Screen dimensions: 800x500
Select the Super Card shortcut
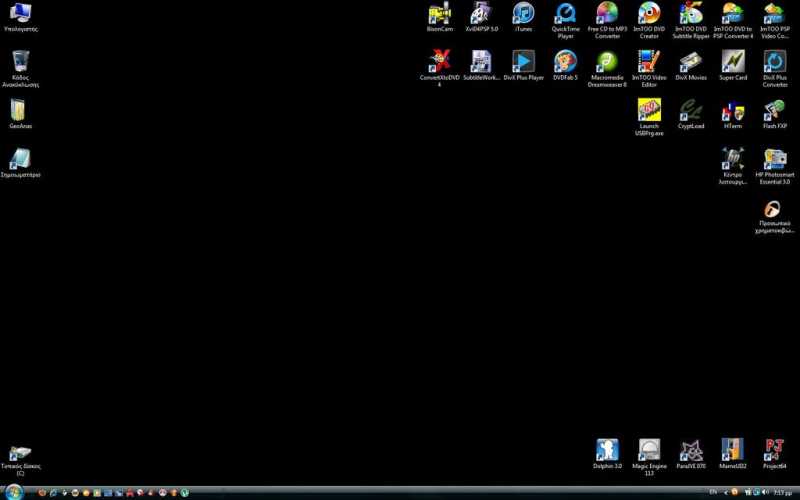click(x=733, y=62)
